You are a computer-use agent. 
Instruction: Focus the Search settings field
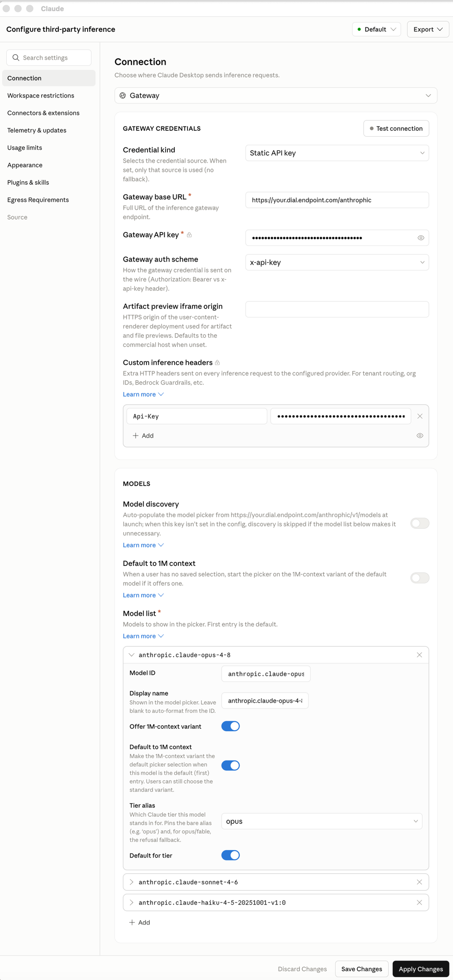click(49, 58)
